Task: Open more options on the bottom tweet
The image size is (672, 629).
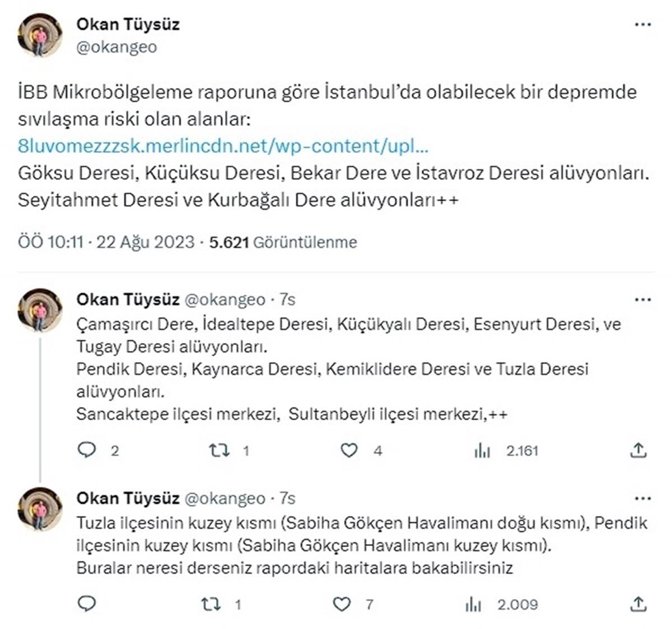Action: (642, 499)
